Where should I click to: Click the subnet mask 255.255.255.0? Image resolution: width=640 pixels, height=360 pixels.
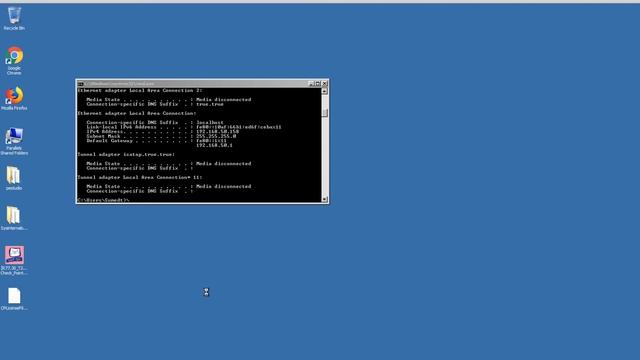click(x=216, y=136)
